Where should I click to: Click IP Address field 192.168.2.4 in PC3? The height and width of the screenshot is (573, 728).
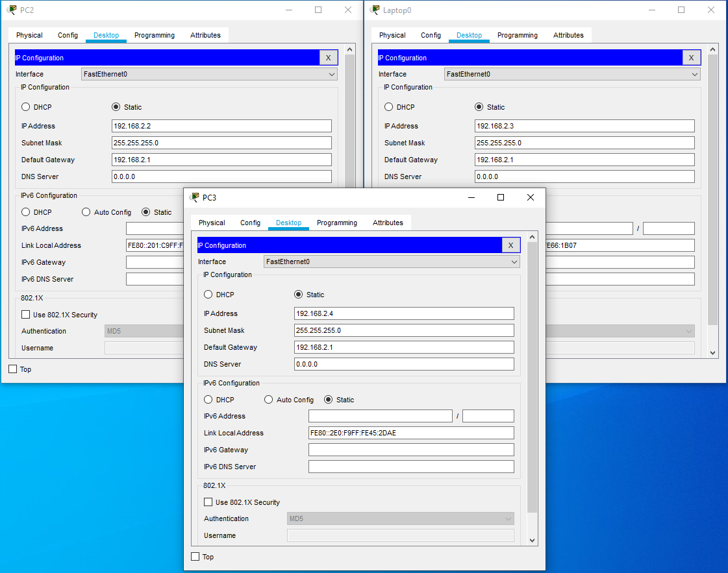click(x=404, y=313)
